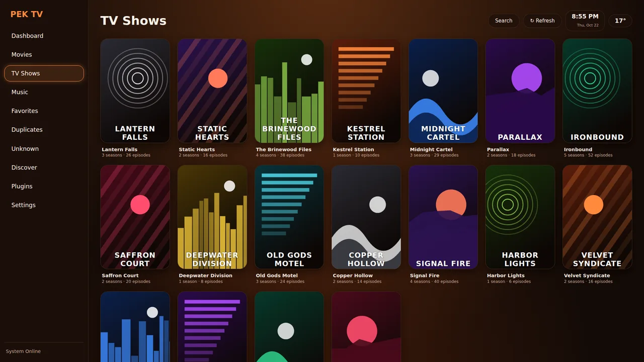The height and width of the screenshot is (362, 644).
Task: Open the Velvet Syndicate poster
Action: (x=597, y=217)
